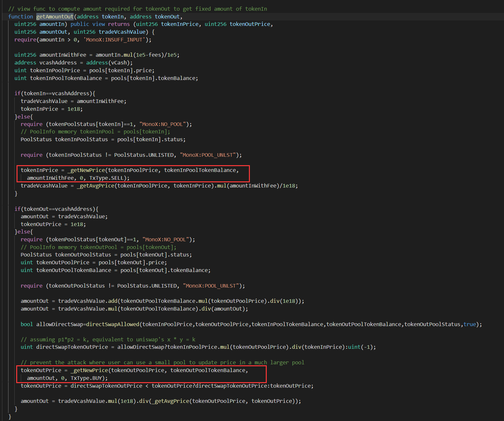Click if(tokenIn==vcashAddress) condition
The width and height of the screenshot is (504, 421).
55,93
